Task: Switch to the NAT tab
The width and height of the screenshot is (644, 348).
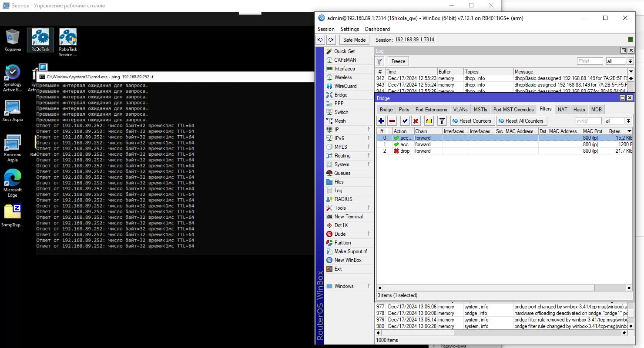Action: [563, 110]
